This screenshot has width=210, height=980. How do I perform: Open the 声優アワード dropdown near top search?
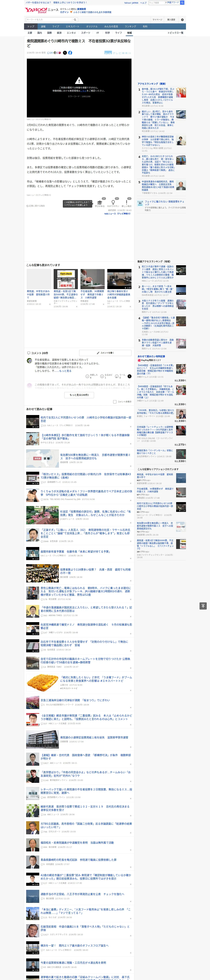tap(172, 3)
